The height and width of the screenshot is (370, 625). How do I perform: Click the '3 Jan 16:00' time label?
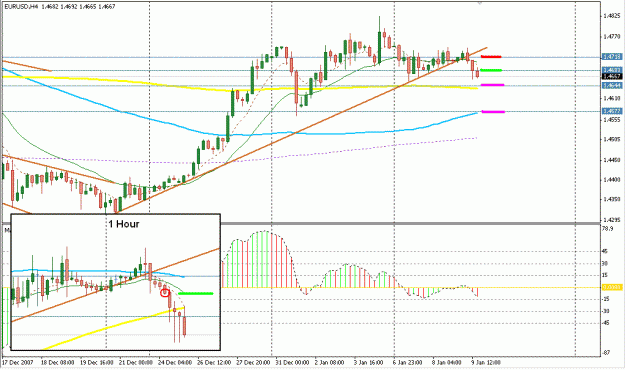pos(369,363)
